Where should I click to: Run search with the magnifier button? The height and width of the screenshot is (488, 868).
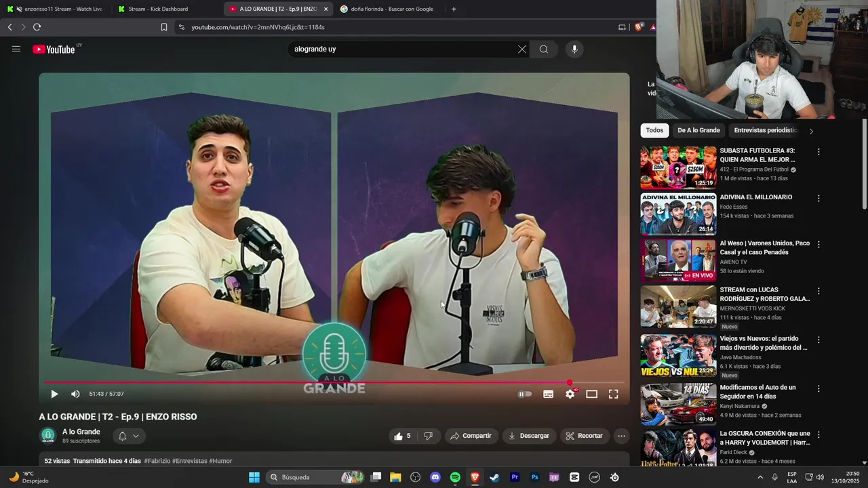[x=544, y=49]
